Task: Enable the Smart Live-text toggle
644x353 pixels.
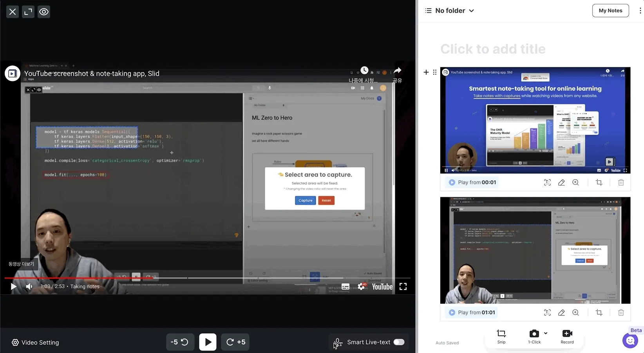Action: coord(399,342)
